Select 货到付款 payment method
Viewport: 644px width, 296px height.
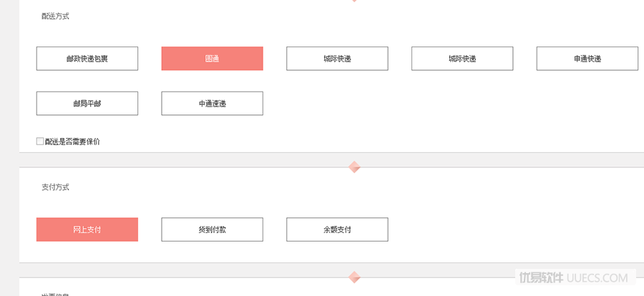pos(212,230)
